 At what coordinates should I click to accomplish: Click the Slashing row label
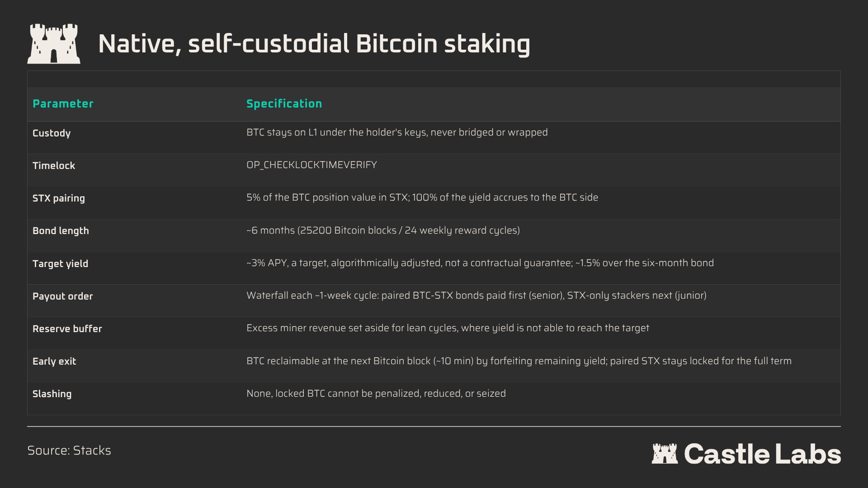click(52, 394)
